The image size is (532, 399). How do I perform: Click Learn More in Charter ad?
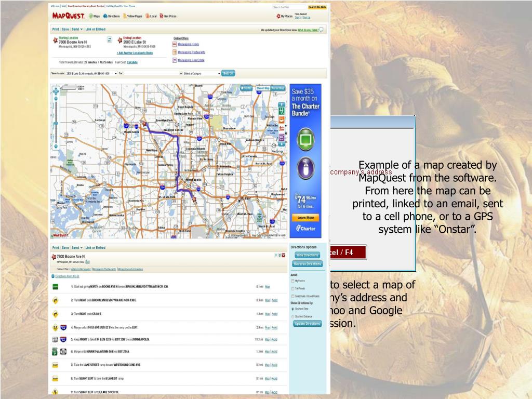pos(305,218)
